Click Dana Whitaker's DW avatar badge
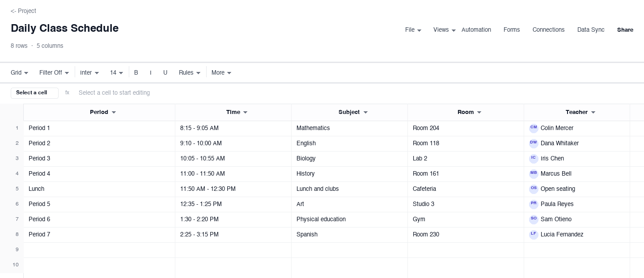 point(534,143)
